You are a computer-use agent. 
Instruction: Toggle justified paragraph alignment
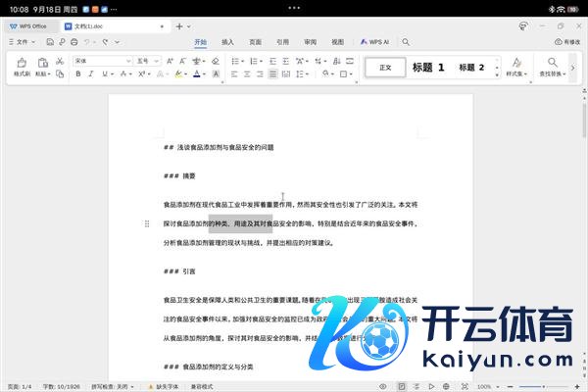[283, 74]
